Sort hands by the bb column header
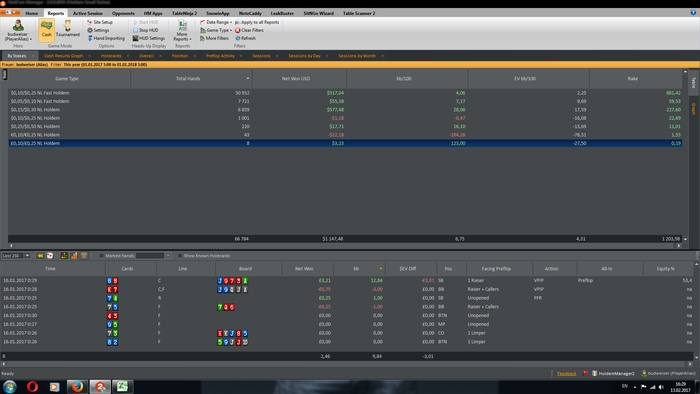This screenshot has width=700, height=394. (359, 269)
